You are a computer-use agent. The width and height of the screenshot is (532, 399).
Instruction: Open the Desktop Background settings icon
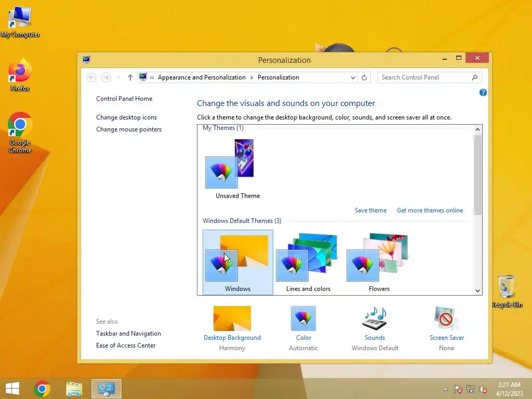coord(232,318)
